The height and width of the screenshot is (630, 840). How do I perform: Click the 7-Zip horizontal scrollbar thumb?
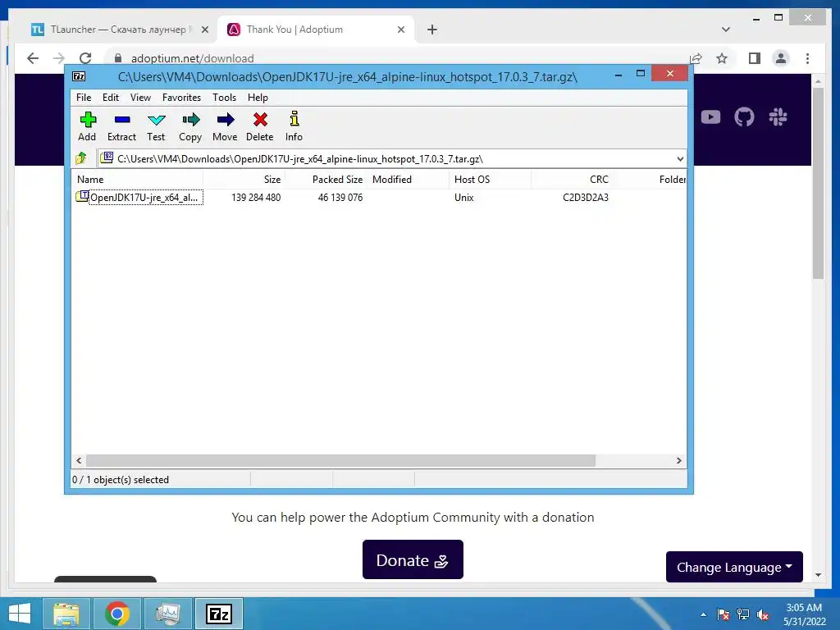coord(340,461)
